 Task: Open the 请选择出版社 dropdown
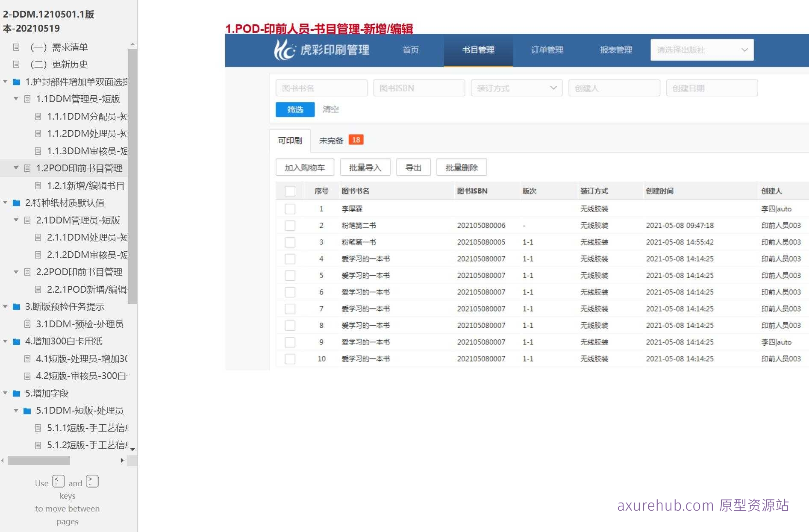pyautogui.click(x=701, y=50)
